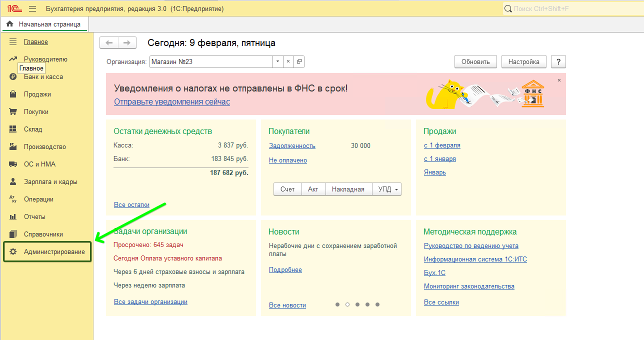The height and width of the screenshot is (340, 644).
Task: Click the Банк и касса ruble icon
Action: pyautogui.click(x=13, y=76)
